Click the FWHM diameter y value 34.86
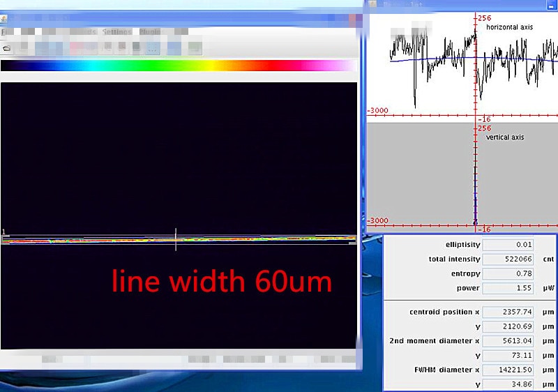Viewport: 558px width, 392px height. tap(508, 384)
